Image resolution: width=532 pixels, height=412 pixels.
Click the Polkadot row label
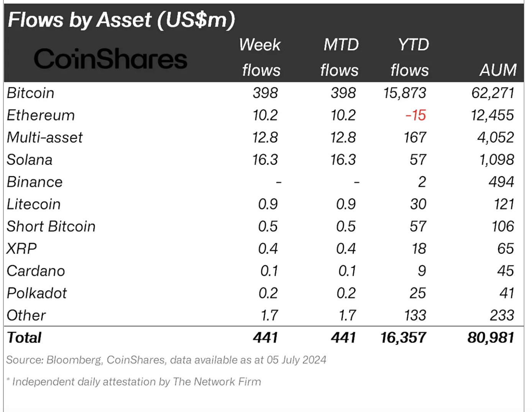37,293
